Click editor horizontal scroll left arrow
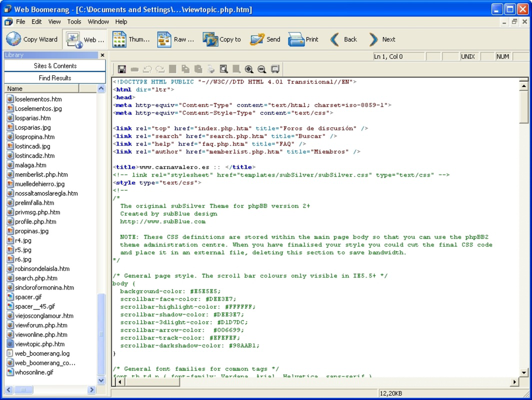The width and height of the screenshot is (532, 400). (119, 382)
